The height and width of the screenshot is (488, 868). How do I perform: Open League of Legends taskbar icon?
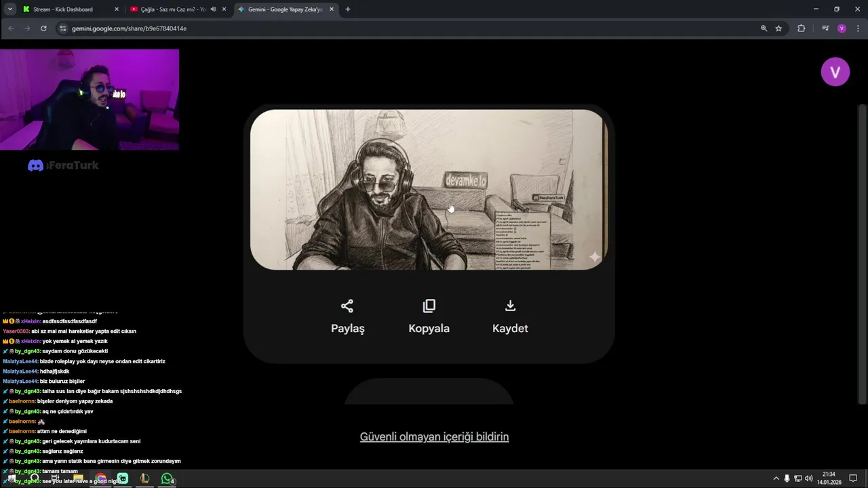pos(144,479)
